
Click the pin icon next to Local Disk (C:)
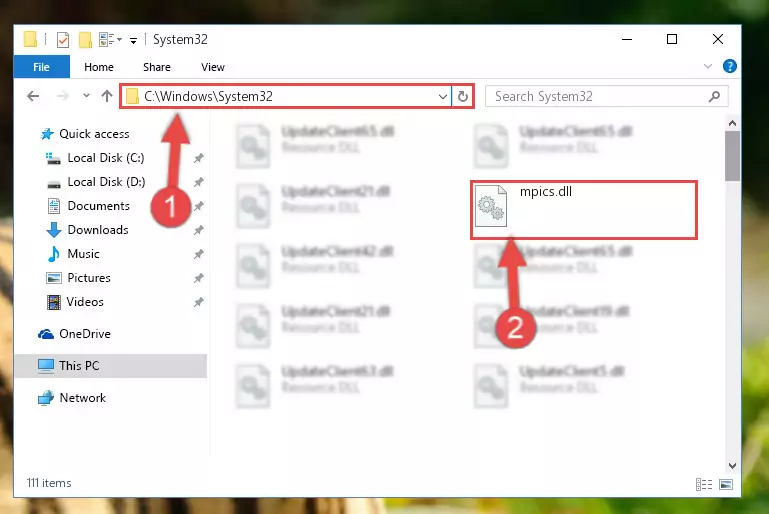[199, 158]
